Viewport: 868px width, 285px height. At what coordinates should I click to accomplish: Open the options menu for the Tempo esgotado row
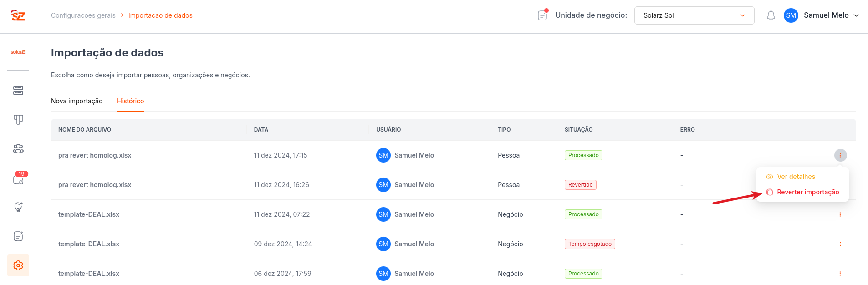840,244
